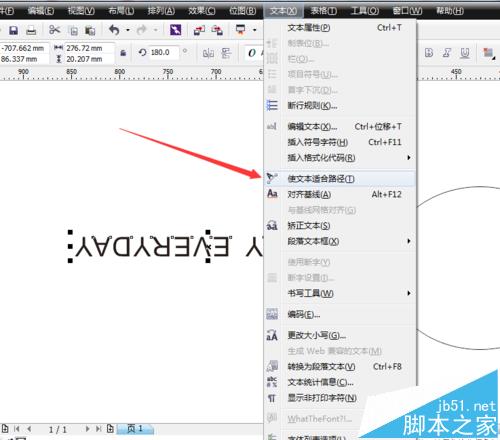This screenshot has width=500, height=440.
Task: Select Line Breaking Rules (断行规则) entry
Action: click(x=340, y=106)
